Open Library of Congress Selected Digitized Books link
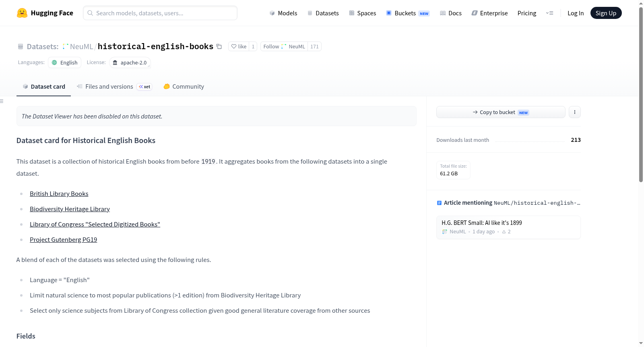 pyautogui.click(x=95, y=224)
